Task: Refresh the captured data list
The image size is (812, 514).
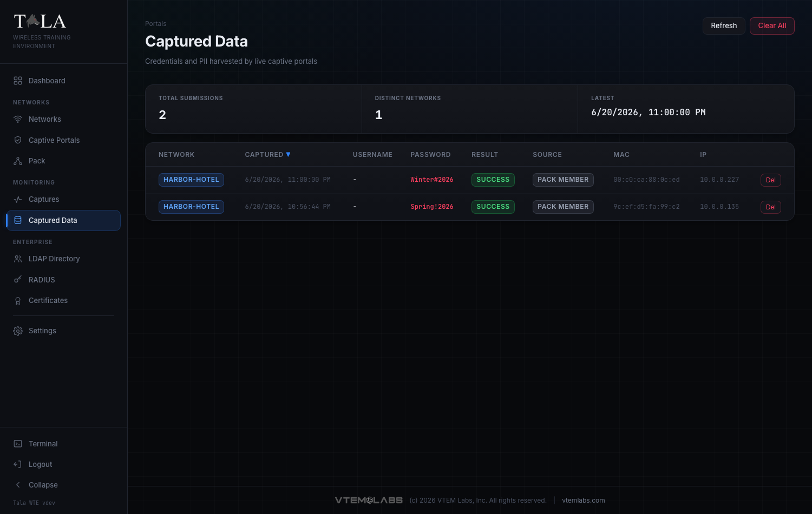Action: pyautogui.click(x=724, y=25)
